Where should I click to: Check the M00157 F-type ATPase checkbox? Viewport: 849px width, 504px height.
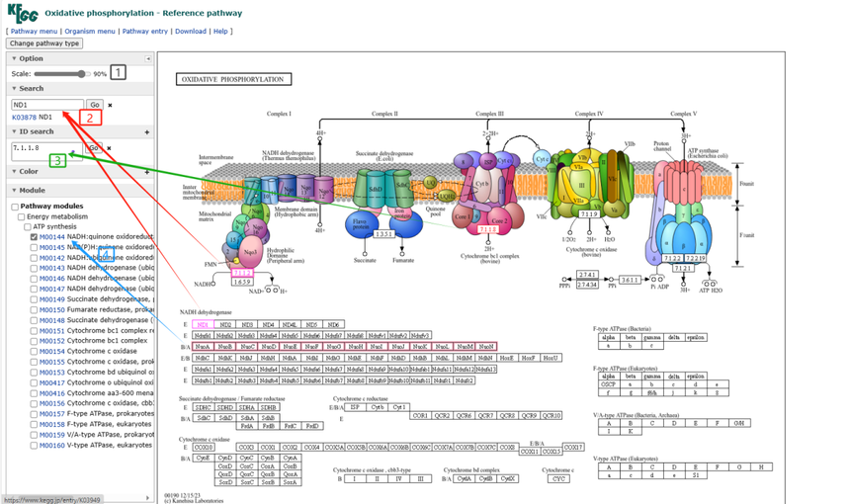coord(35,414)
